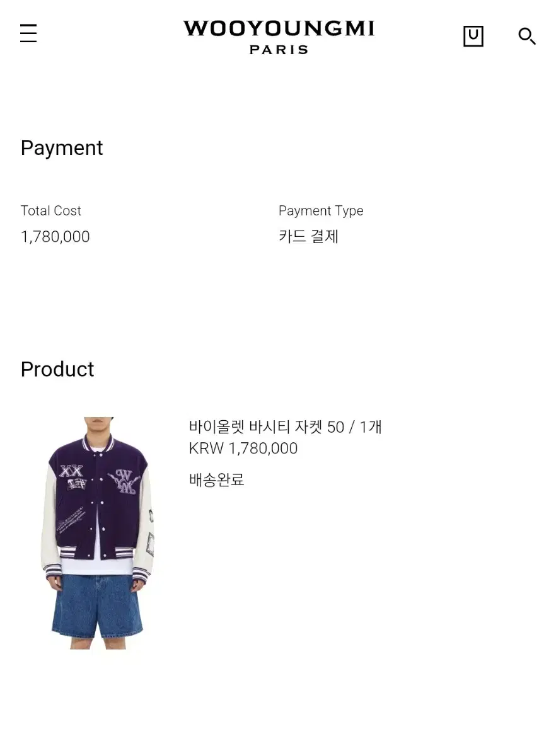This screenshot has height=756, width=556.
Task: Click the 카드 결제 payment method
Action: 309,237
